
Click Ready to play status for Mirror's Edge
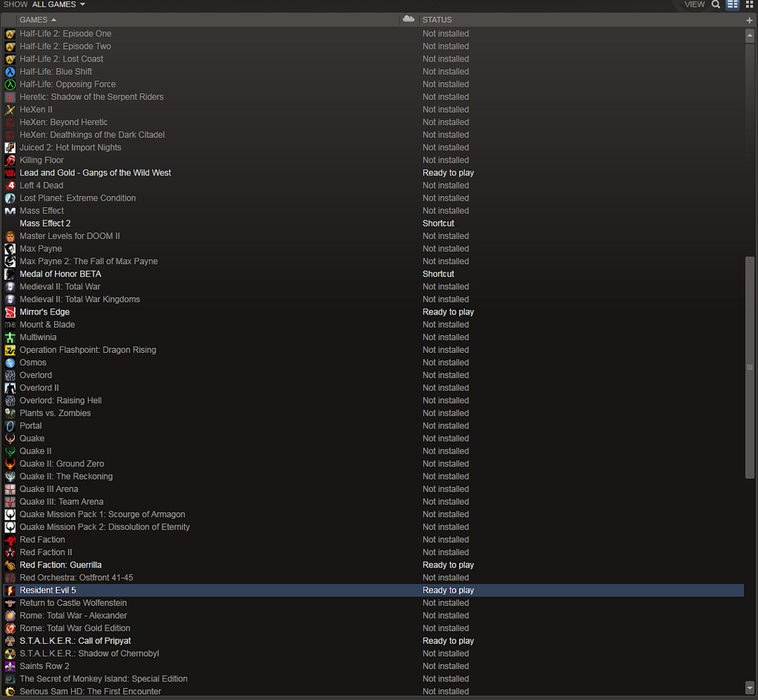point(448,312)
